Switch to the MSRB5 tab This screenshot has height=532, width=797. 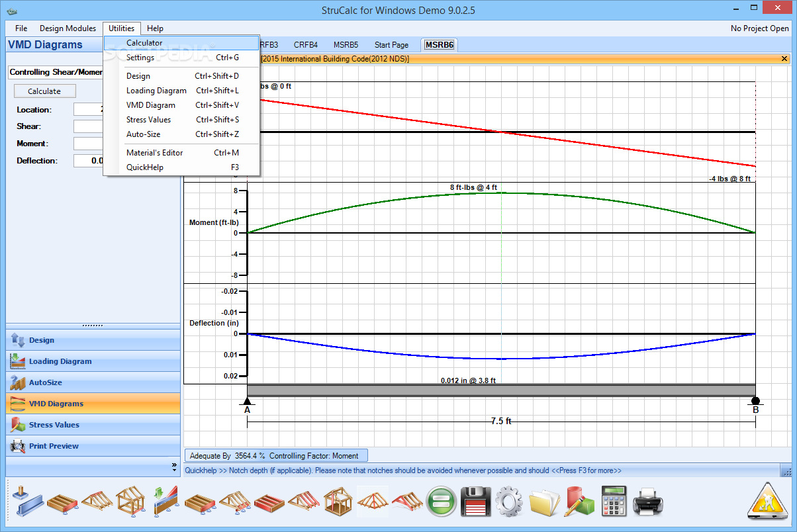(x=346, y=45)
